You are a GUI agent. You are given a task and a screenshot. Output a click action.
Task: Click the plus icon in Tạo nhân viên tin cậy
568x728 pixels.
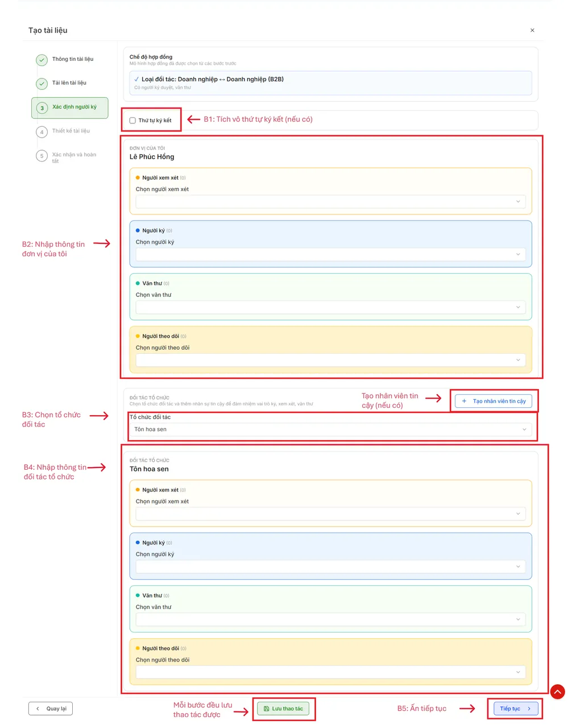point(464,401)
